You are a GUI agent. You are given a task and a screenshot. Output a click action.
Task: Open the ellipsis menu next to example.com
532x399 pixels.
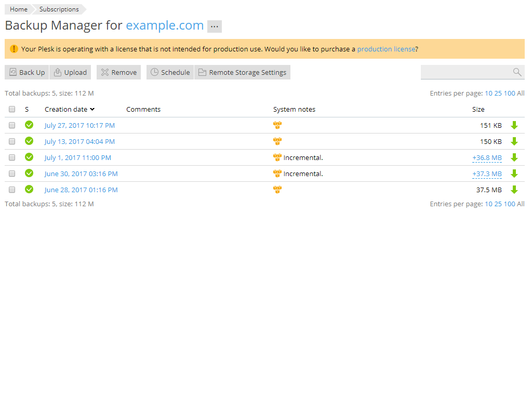point(214,26)
